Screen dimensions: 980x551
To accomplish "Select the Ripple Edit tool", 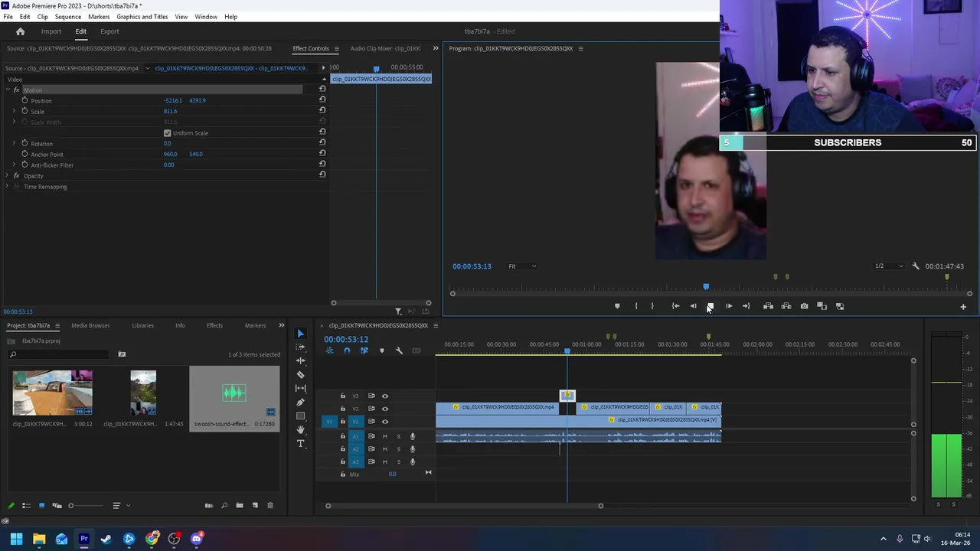I will point(300,360).
